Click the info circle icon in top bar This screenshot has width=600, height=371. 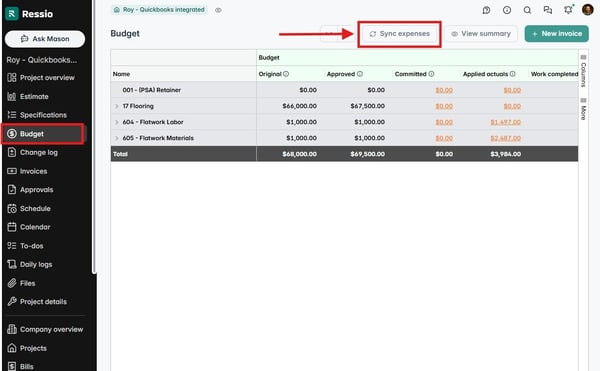[x=507, y=10]
